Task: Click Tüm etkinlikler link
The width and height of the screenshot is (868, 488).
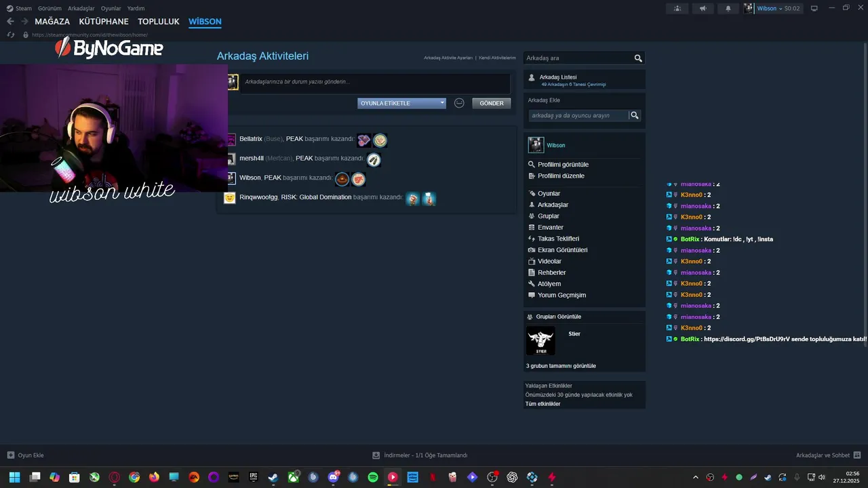Action: 542,404
